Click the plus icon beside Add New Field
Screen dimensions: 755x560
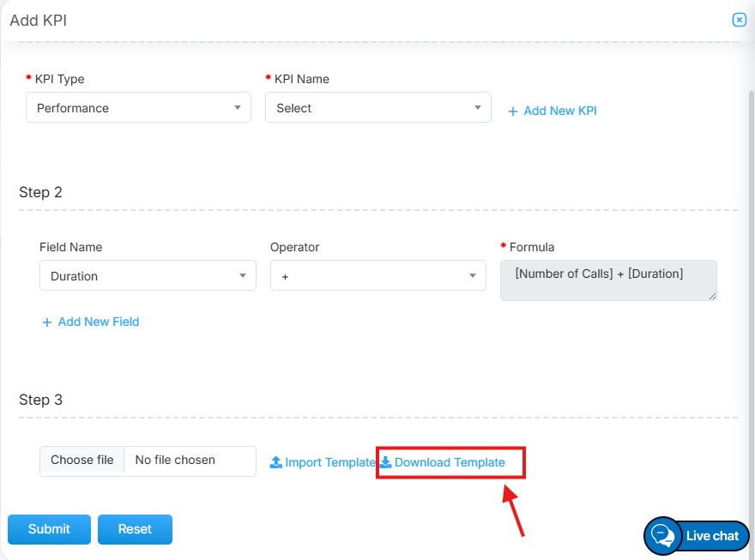click(47, 322)
